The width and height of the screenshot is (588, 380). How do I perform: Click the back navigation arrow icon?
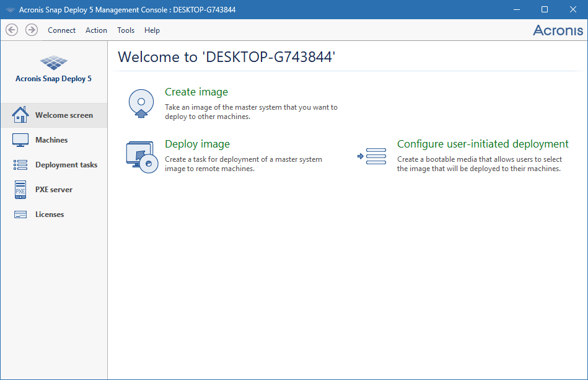(x=12, y=30)
